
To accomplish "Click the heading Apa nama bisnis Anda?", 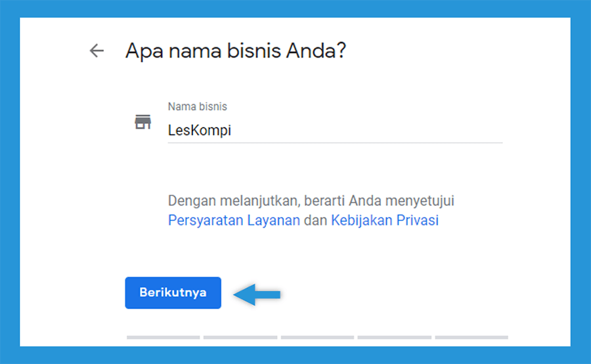I will pyautogui.click(x=236, y=51).
